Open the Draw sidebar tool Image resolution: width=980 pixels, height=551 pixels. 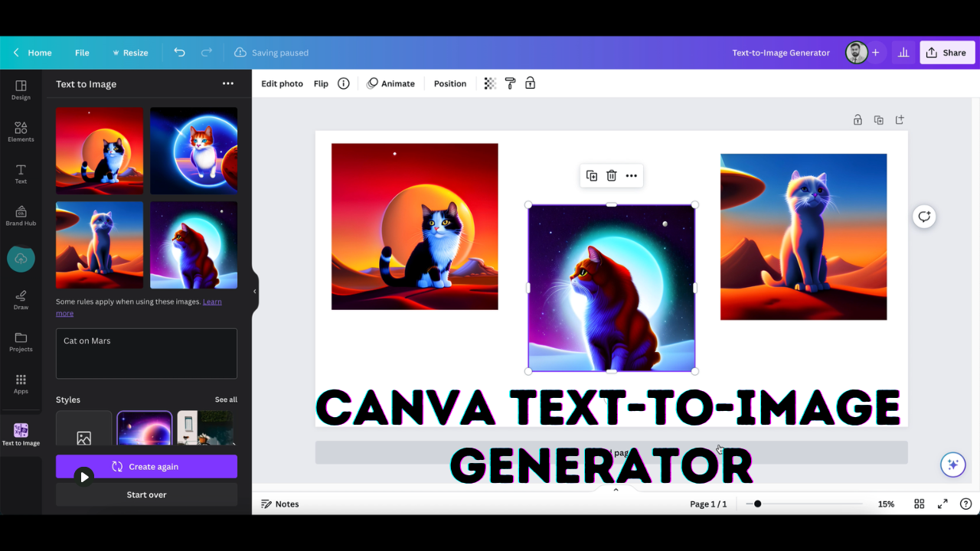pos(21,300)
